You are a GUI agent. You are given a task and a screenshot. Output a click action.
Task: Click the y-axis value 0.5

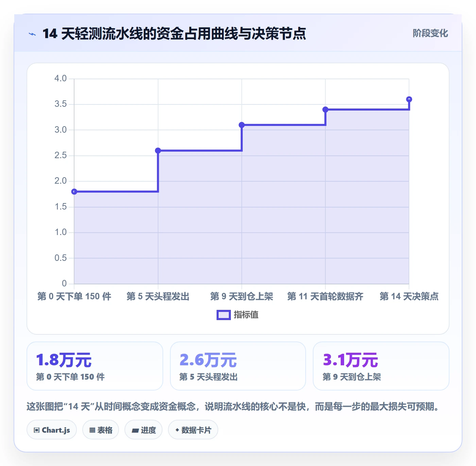[61, 258]
